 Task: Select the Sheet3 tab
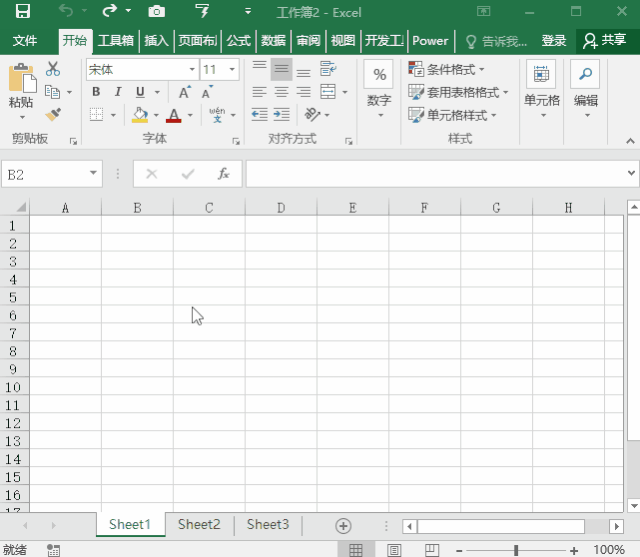pos(268,524)
